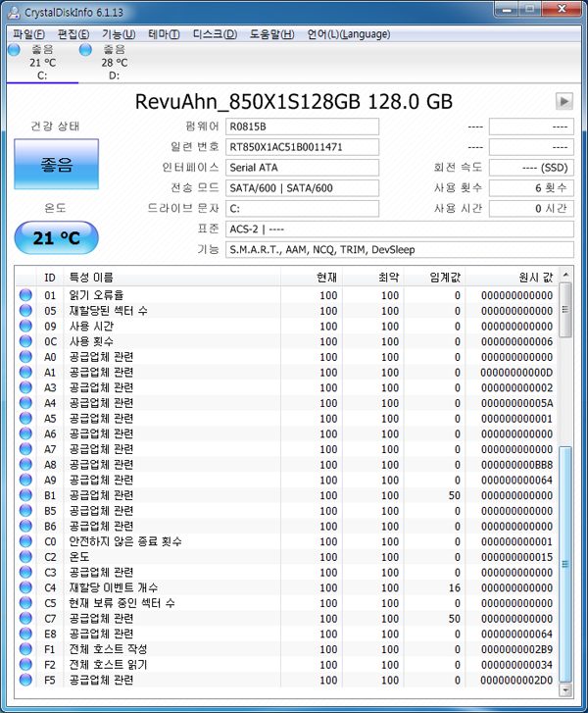Open the 편집(E) menu
Screen dimensions: 588x713
pos(73,34)
